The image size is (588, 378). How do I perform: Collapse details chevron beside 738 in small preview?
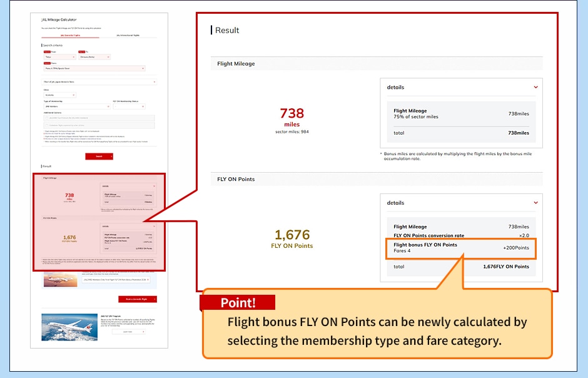pos(154,186)
